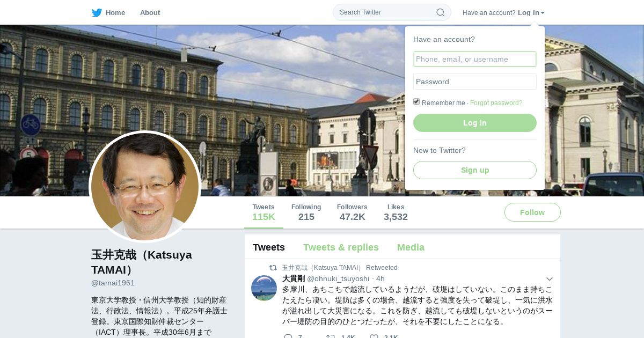Open the retweeter name 玉井克哉 link
The height and width of the screenshot is (338, 644).
pos(323,268)
